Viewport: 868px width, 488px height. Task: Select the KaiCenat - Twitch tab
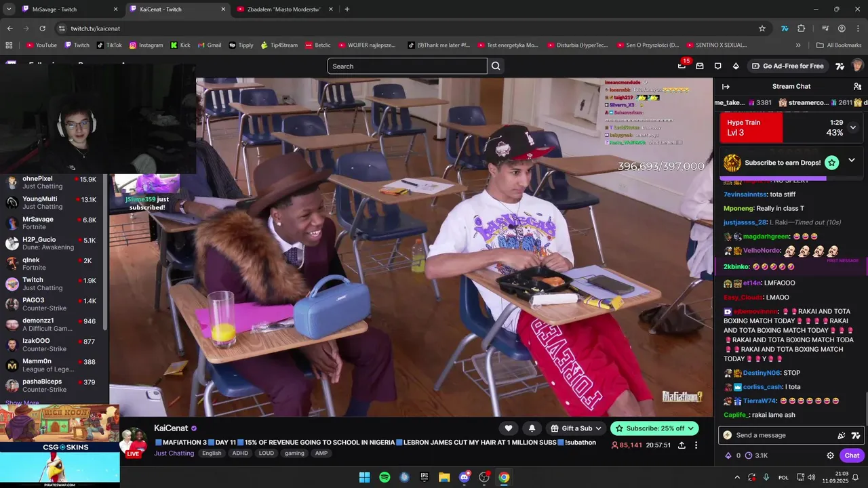click(176, 9)
